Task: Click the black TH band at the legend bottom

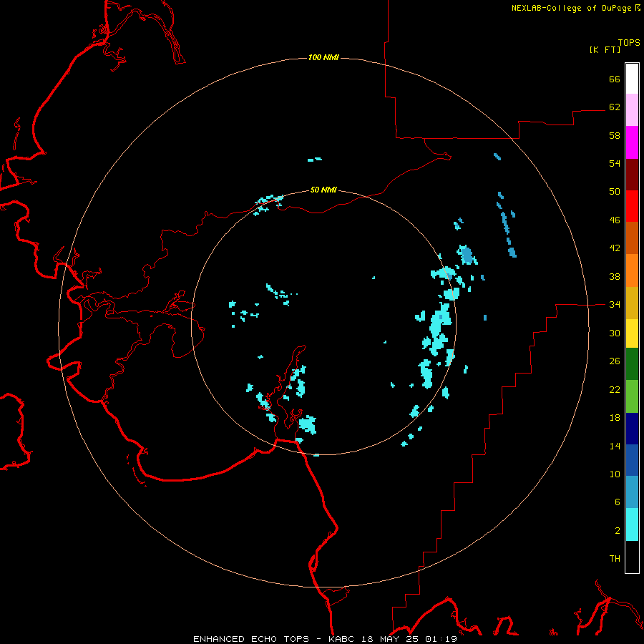Action: point(632,557)
